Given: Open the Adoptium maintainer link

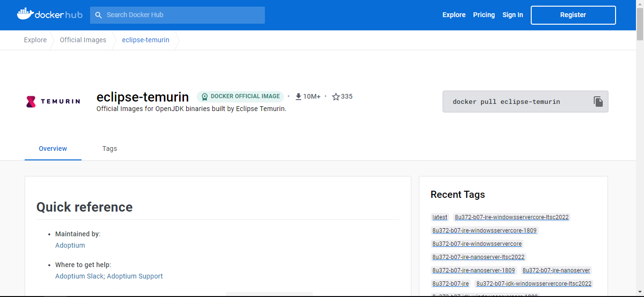Looking at the screenshot, I should 70,245.
